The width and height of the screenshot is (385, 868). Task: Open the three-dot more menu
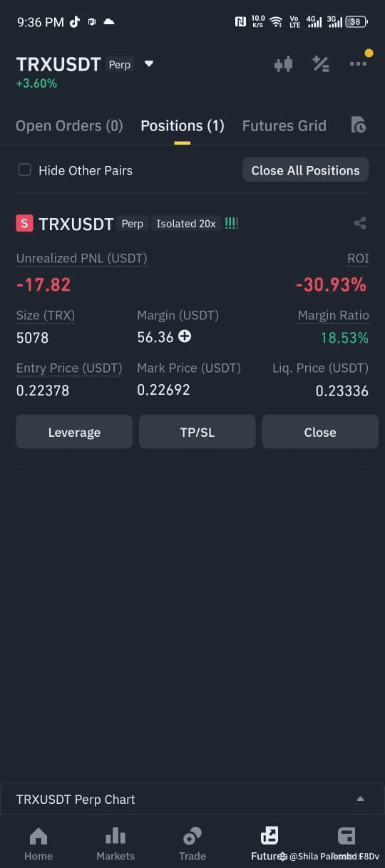[359, 63]
